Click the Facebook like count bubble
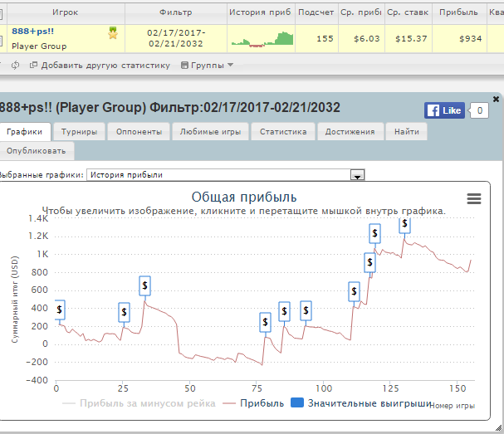The height and width of the screenshot is (434, 504). click(479, 110)
